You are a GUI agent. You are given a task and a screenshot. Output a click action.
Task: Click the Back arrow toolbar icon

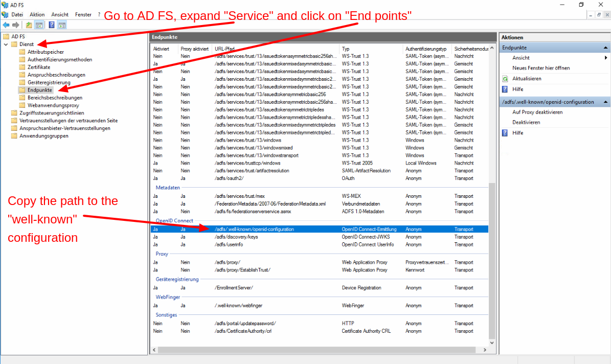pos(6,25)
